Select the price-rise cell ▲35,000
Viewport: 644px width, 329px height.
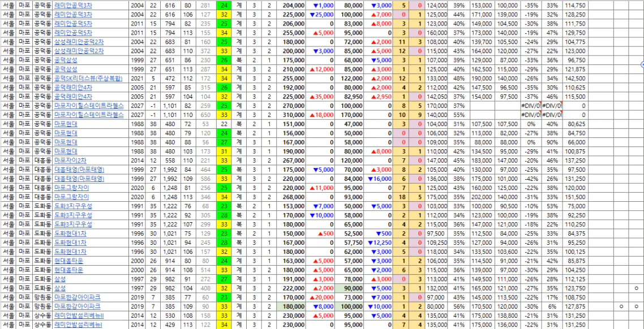pyautogui.click(x=320, y=96)
